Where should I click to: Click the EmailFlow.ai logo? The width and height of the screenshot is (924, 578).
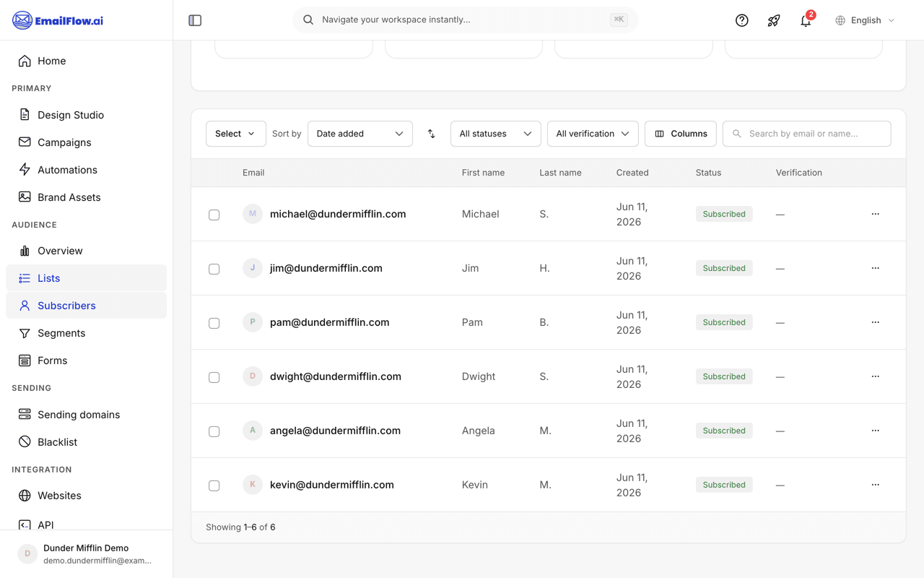[58, 20]
